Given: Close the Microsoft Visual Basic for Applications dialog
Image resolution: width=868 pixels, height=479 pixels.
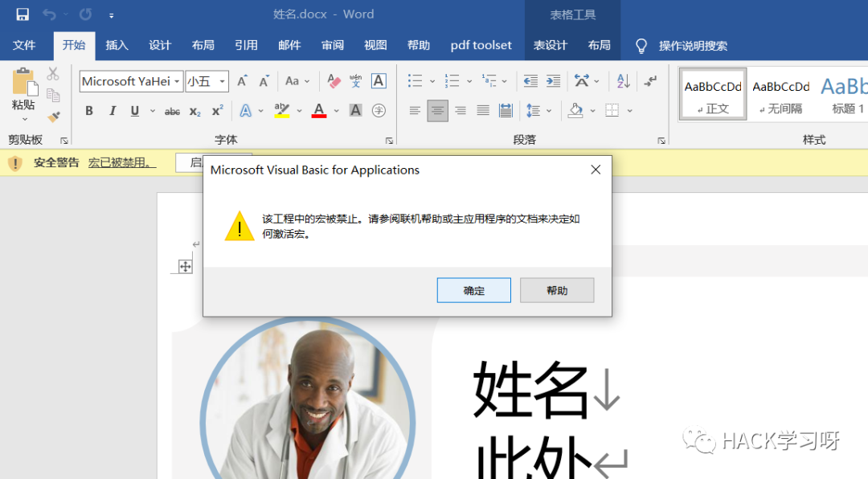Looking at the screenshot, I should [596, 170].
